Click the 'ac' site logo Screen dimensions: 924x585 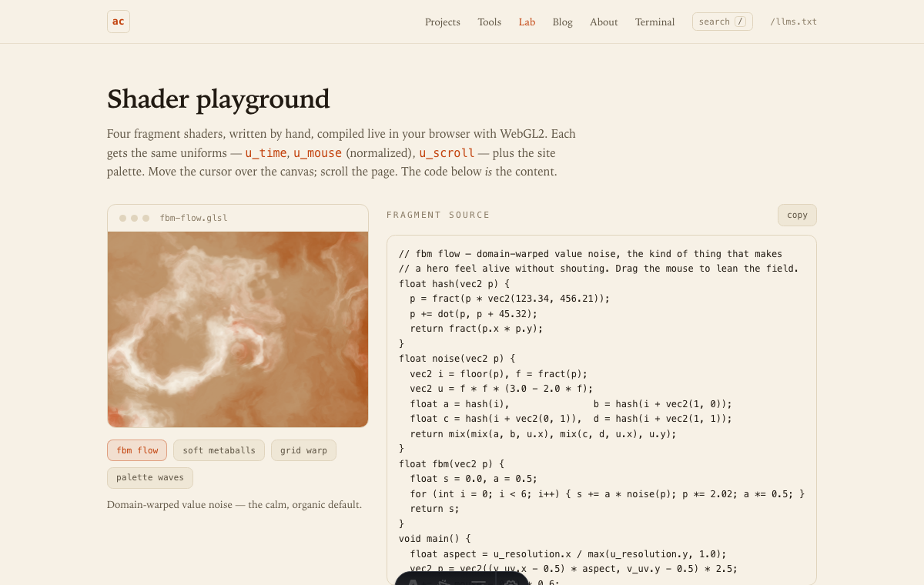coord(119,22)
